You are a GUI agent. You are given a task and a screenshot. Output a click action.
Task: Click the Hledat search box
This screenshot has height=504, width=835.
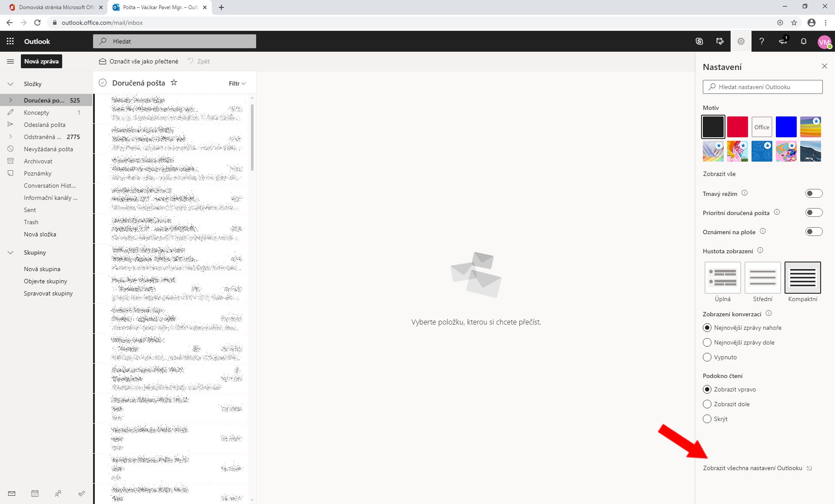point(174,41)
